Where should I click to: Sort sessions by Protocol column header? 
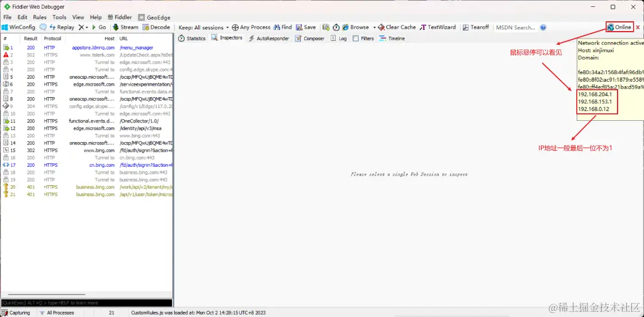point(52,38)
